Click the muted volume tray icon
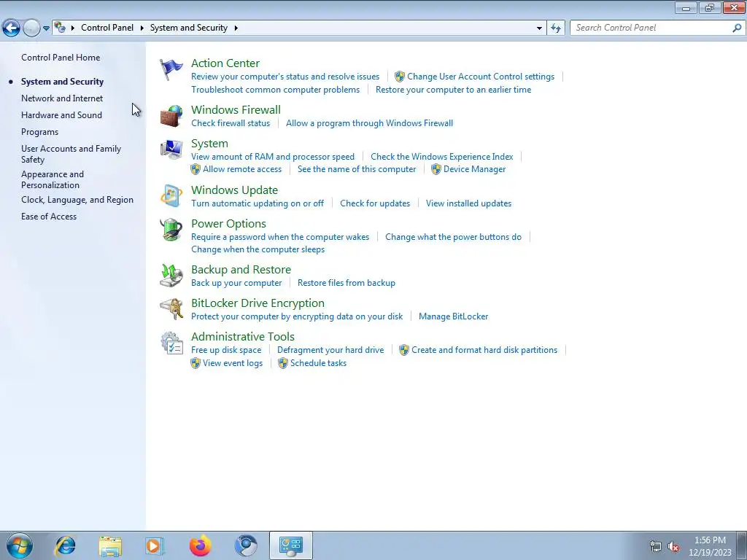Screen dimensions: 747x560 pyautogui.click(x=673, y=546)
